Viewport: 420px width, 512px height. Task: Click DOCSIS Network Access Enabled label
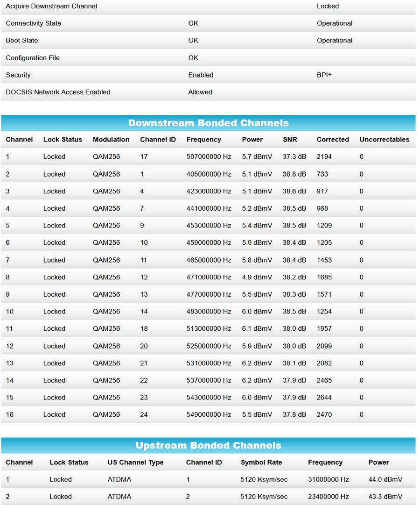pos(58,92)
